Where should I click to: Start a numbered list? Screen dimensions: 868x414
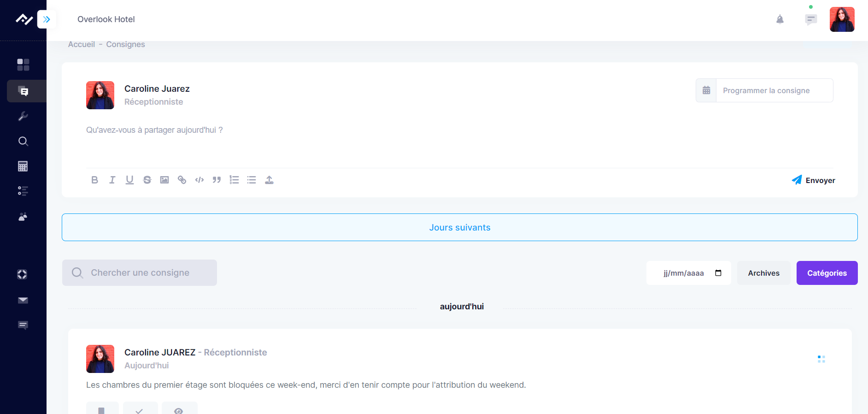click(x=234, y=180)
